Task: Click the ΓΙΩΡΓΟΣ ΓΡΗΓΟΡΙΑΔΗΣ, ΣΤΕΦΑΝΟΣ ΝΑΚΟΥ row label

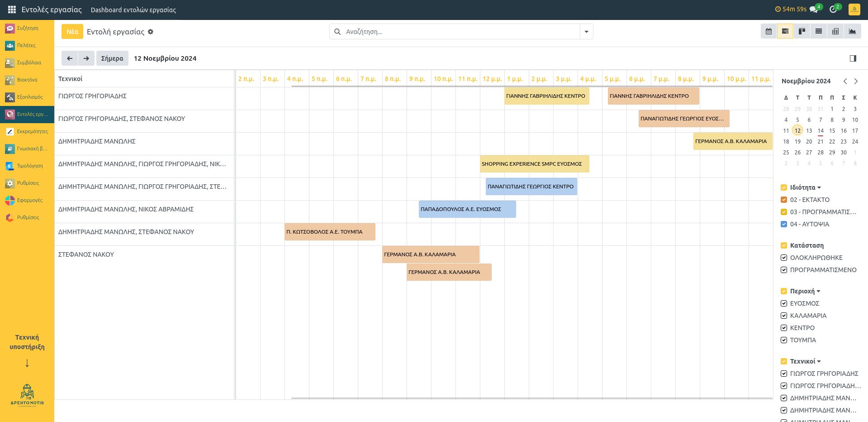Action: pos(122,119)
